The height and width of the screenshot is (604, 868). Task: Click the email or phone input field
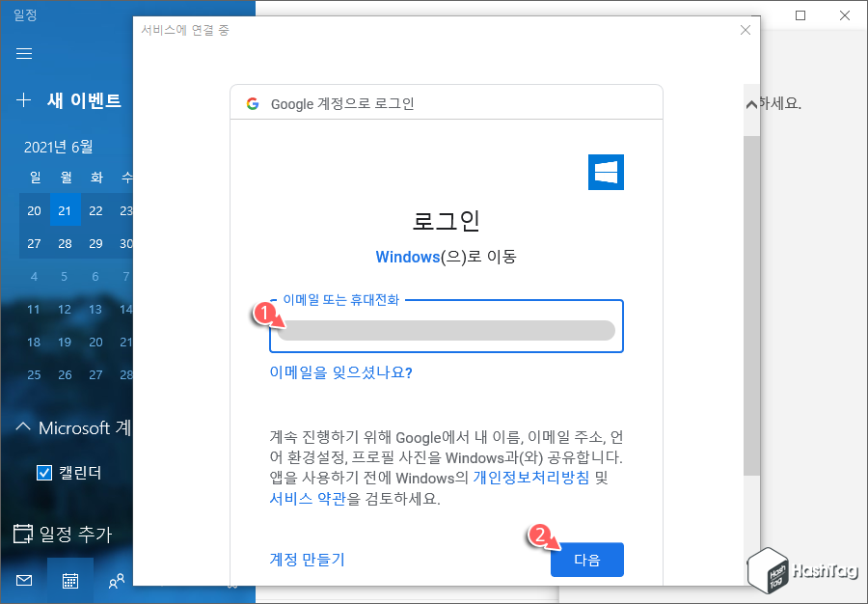(x=446, y=328)
